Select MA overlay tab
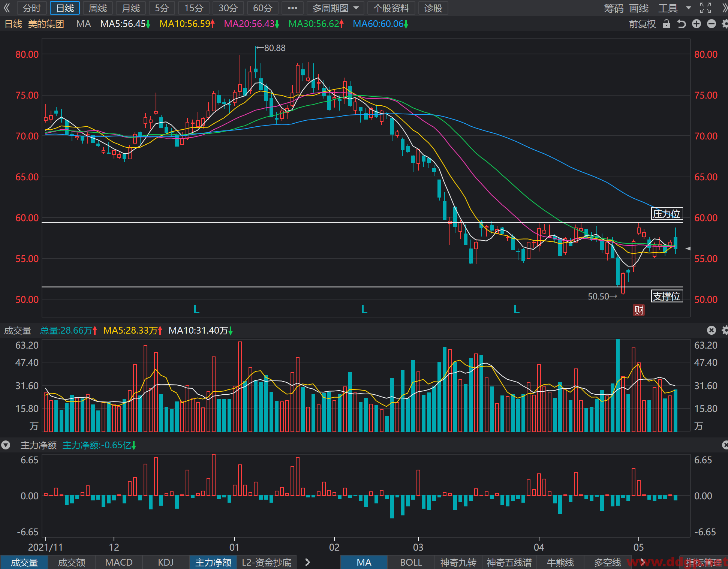 coord(364,562)
